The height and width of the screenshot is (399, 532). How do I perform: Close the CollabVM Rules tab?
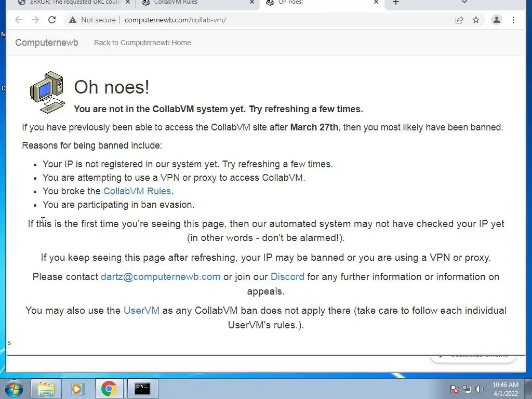click(x=252, y=3)
